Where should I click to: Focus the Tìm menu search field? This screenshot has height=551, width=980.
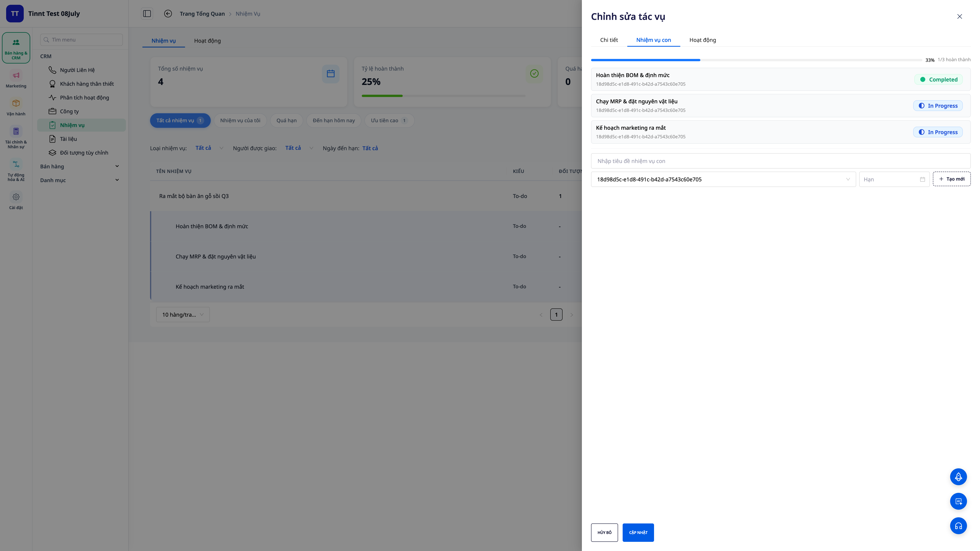pos(81,40)
